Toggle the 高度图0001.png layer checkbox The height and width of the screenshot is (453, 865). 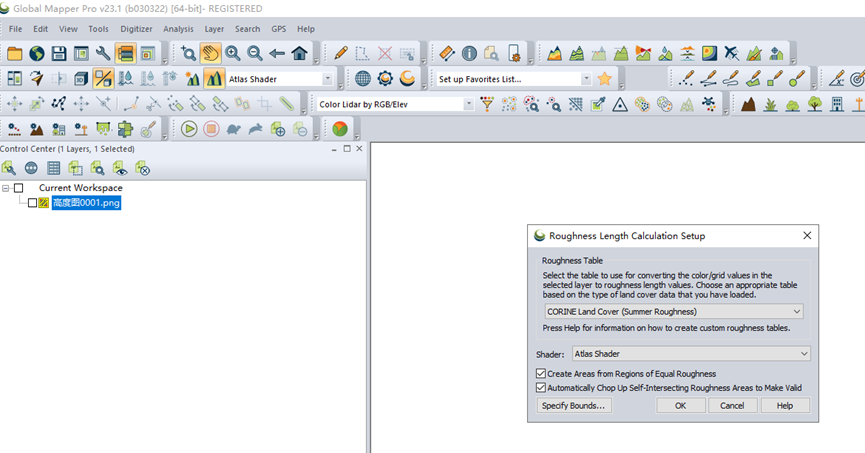click(33, 203)
